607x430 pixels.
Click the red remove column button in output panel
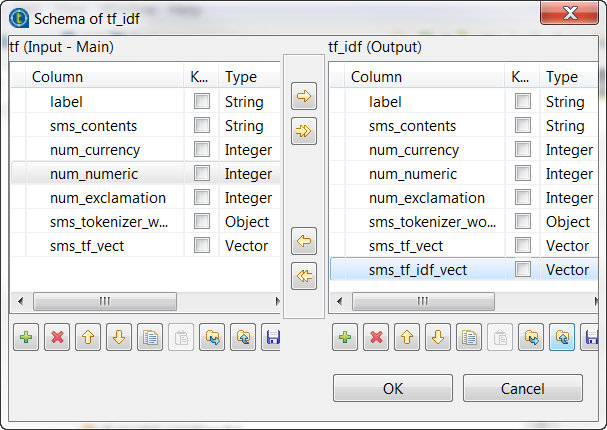coord(376,338)
